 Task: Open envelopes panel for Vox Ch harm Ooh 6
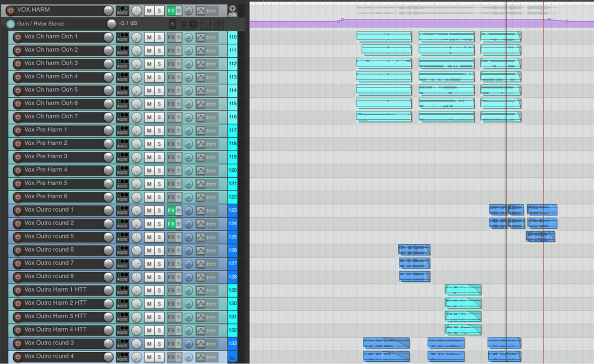(200, 104)
